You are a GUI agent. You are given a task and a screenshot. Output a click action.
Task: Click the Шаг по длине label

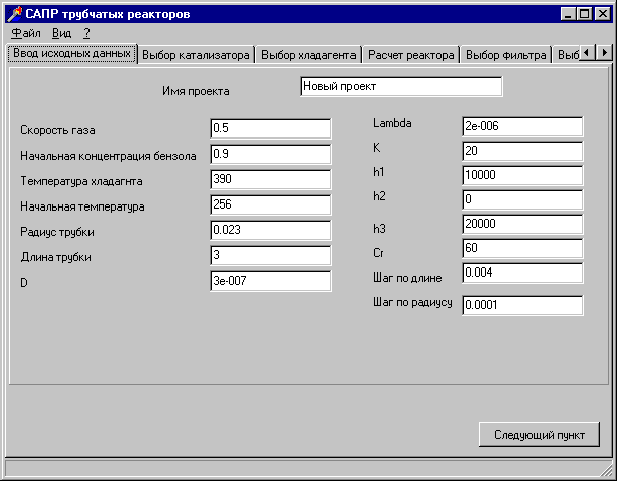coord(408,278)
